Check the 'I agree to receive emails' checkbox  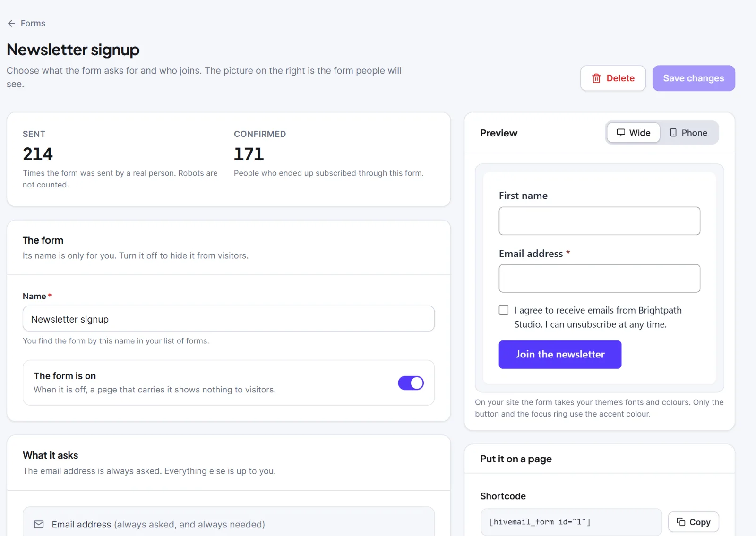click(504, 310)
